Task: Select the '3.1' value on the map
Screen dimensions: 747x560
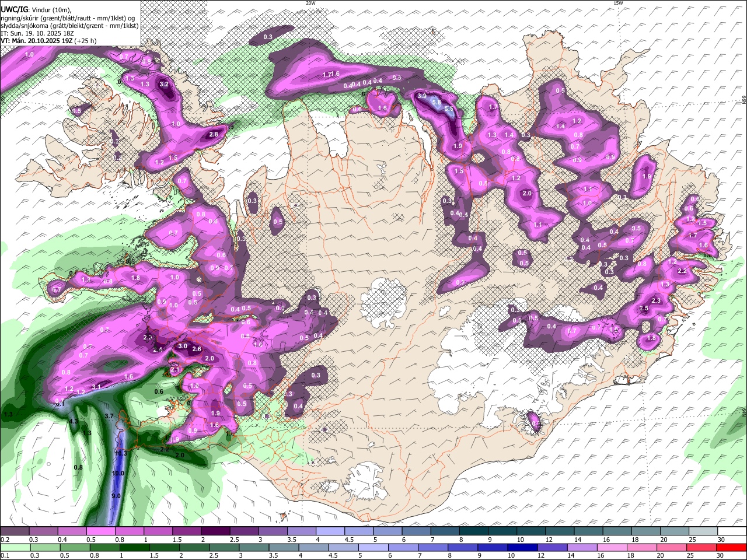Action: tap(97, 387)
